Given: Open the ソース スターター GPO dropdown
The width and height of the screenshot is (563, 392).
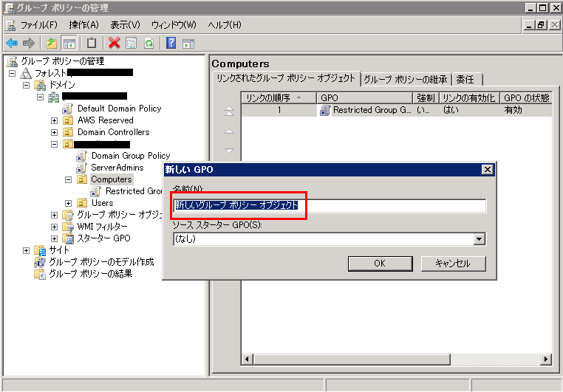Looking at the screenshot, I should pos(480,239).
